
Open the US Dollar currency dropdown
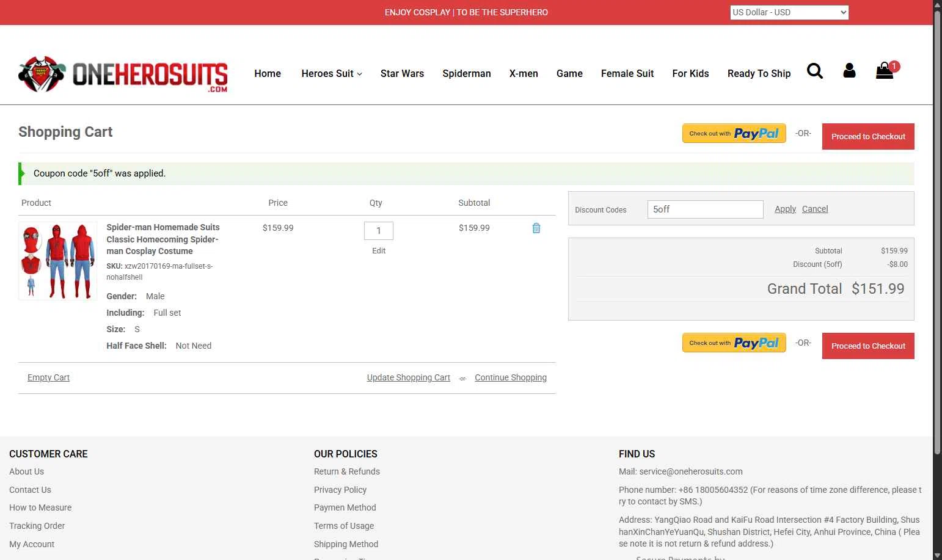[x=789, y=12]
